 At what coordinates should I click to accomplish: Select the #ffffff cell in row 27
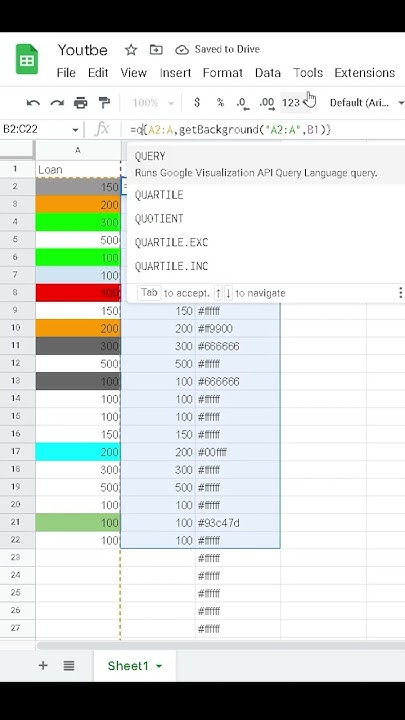click(238, 629)
